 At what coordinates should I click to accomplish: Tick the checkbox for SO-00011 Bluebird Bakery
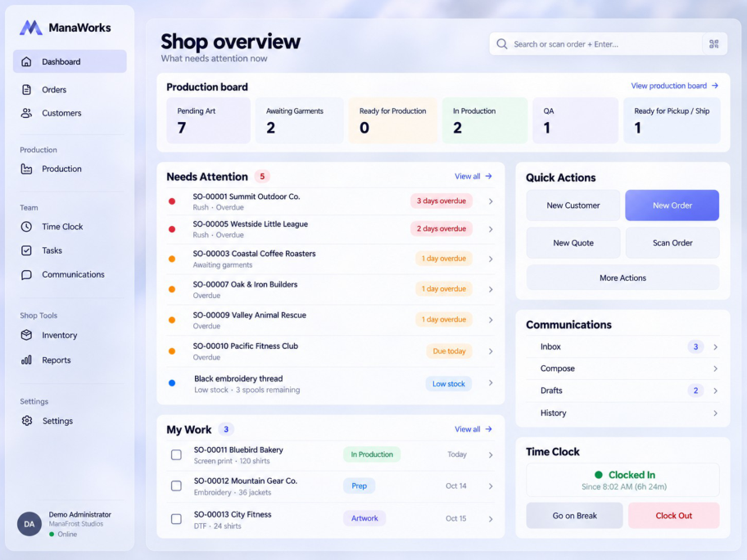pos(176,454)
